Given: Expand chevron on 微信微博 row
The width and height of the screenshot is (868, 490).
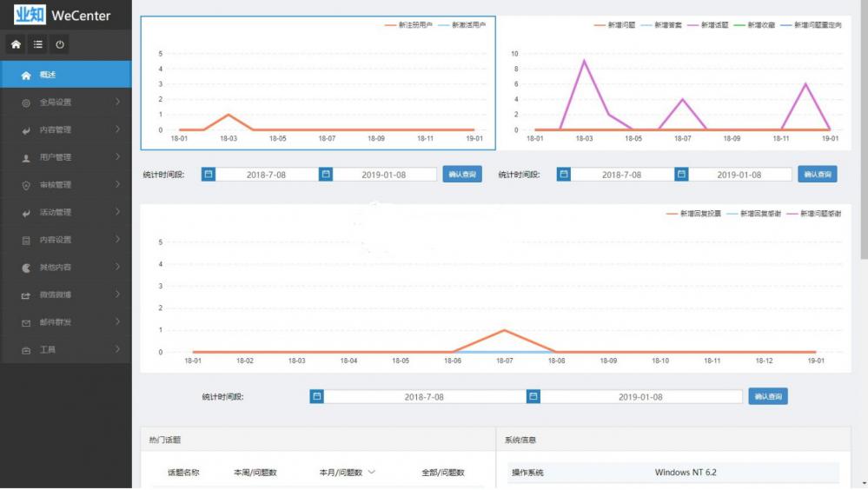Looking at the screenshot, I should pyautogui.click(x=118, y=294).
